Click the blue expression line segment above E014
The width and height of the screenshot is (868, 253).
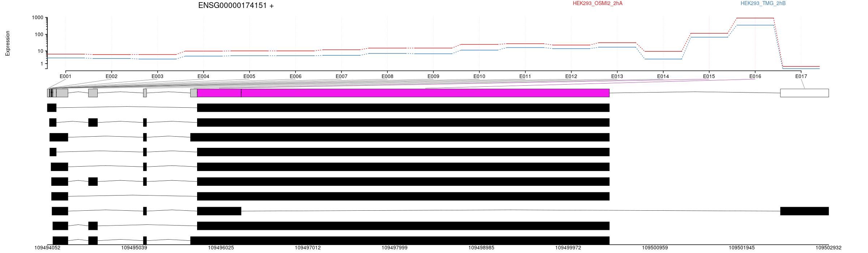pyautogui.click(x=663, y=59)
